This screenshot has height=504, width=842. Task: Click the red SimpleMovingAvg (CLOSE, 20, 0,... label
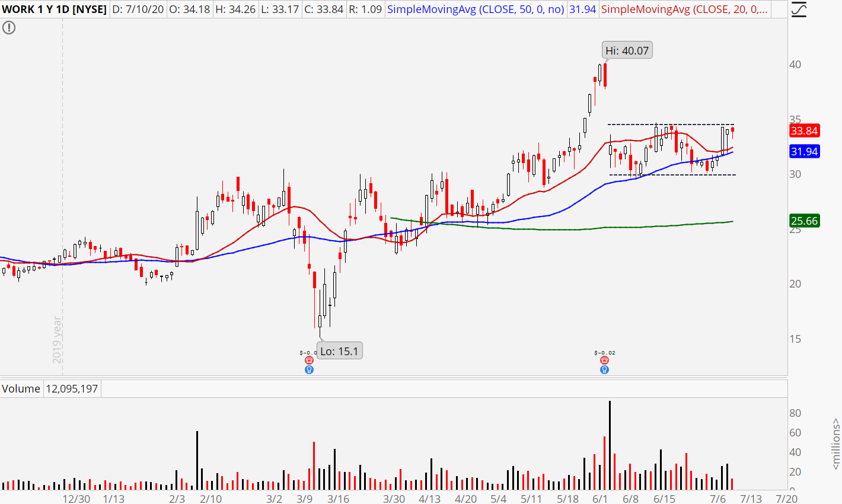(684, 9)
